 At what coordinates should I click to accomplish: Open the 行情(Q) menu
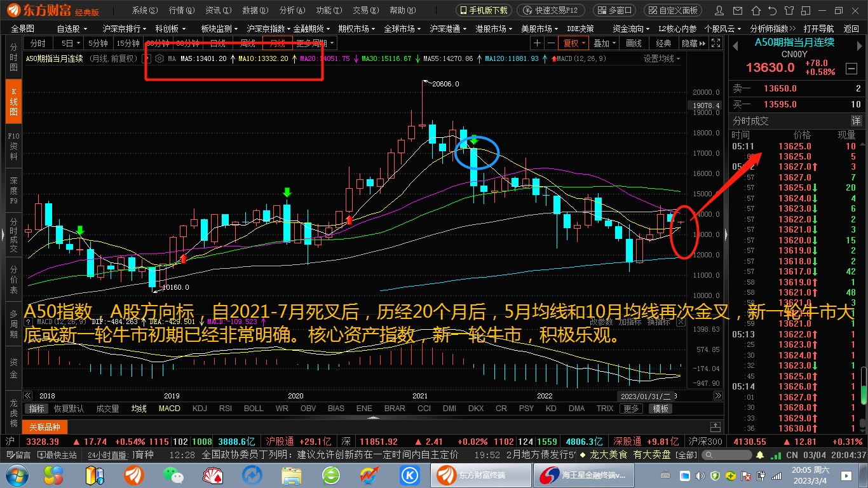(x=182, y=10)
